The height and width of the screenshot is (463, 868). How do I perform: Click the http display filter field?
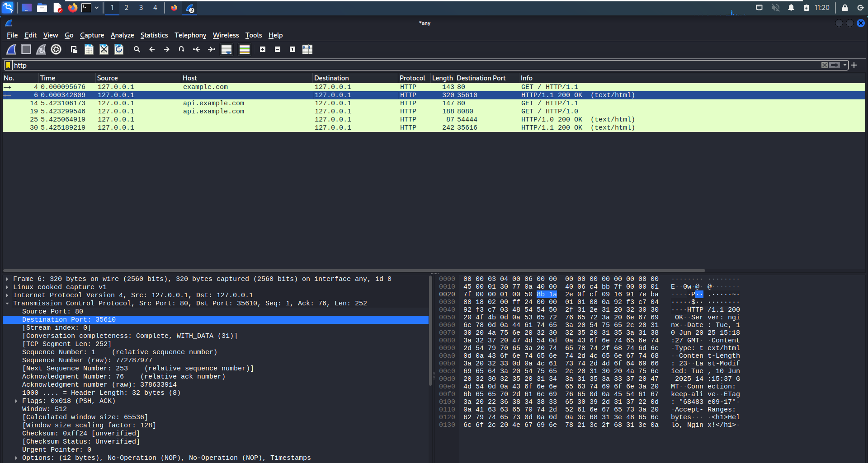(x=416, y=65)
